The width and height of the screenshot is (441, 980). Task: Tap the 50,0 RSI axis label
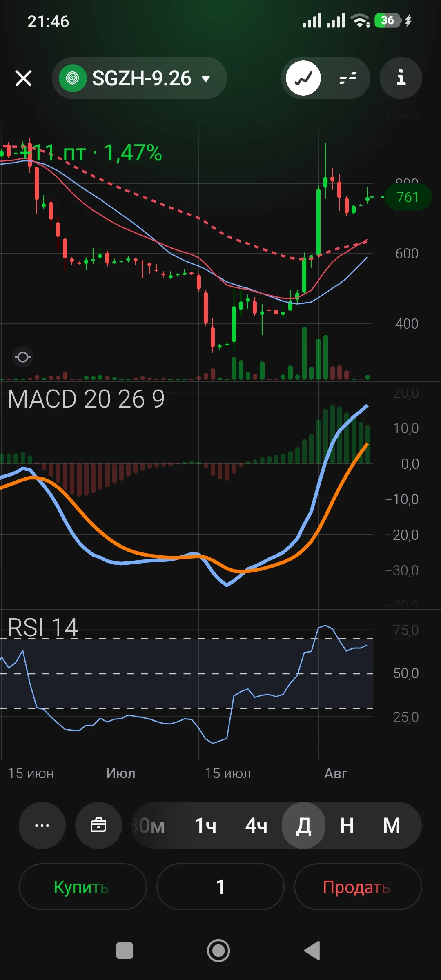coord(406,673)
